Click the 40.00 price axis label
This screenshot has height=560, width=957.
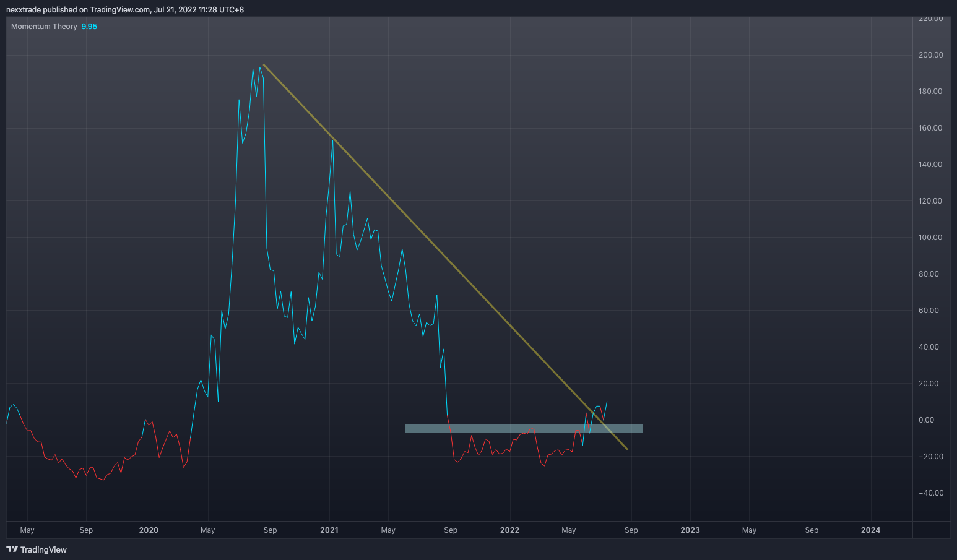tap(929, 347)
